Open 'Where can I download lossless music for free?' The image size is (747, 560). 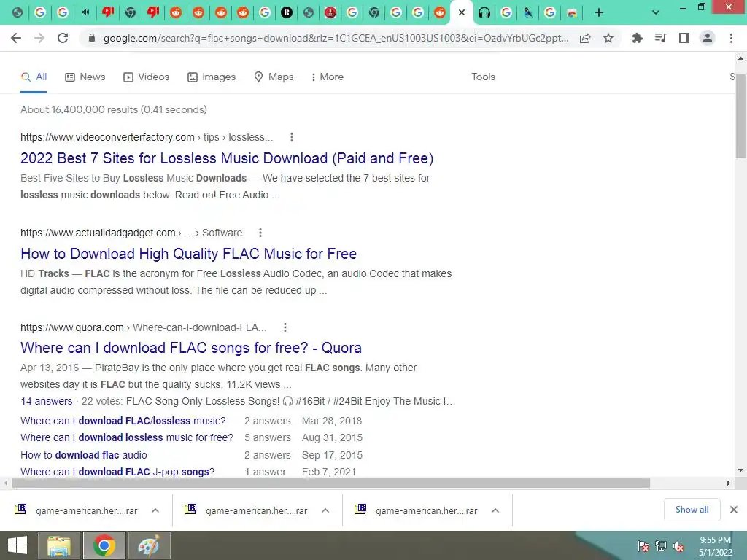pos(127,437)
